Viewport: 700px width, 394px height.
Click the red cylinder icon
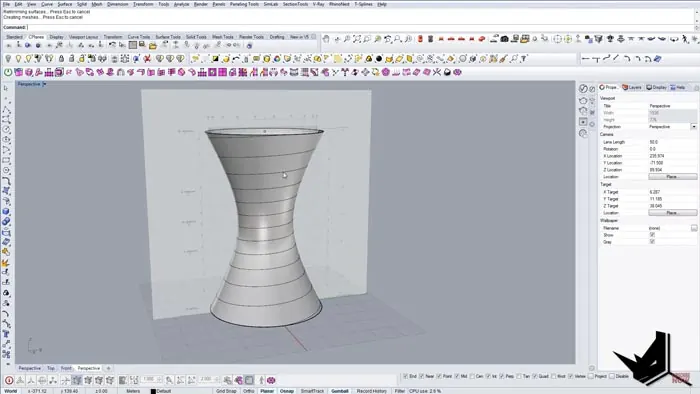pyautogui.click(x=420, y=39)
